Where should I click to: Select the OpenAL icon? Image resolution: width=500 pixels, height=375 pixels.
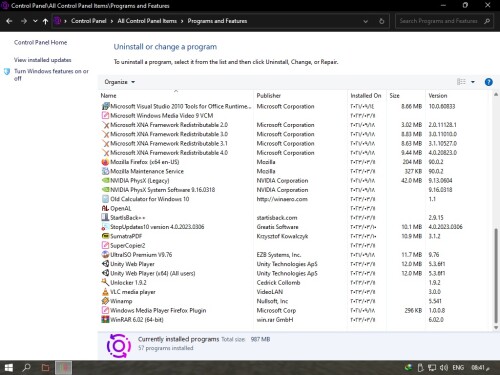pyautogui.click(x=105, y=208)
